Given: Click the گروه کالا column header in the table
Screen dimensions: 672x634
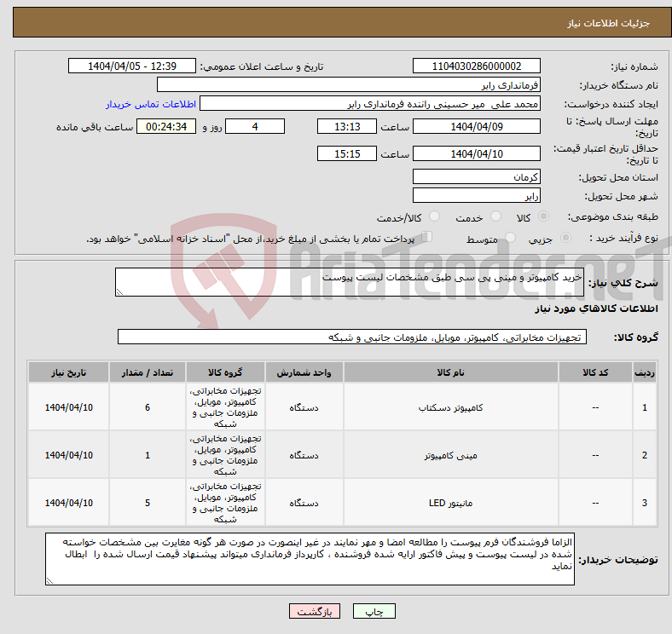Looking at the screenshot, I should click(225, 372).
